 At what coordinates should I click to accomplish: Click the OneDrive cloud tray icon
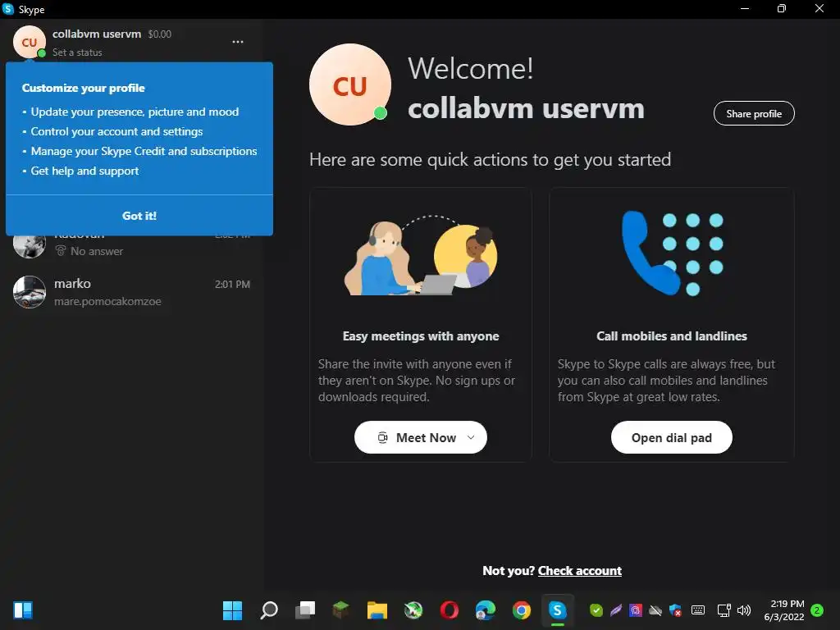[655, 610]
